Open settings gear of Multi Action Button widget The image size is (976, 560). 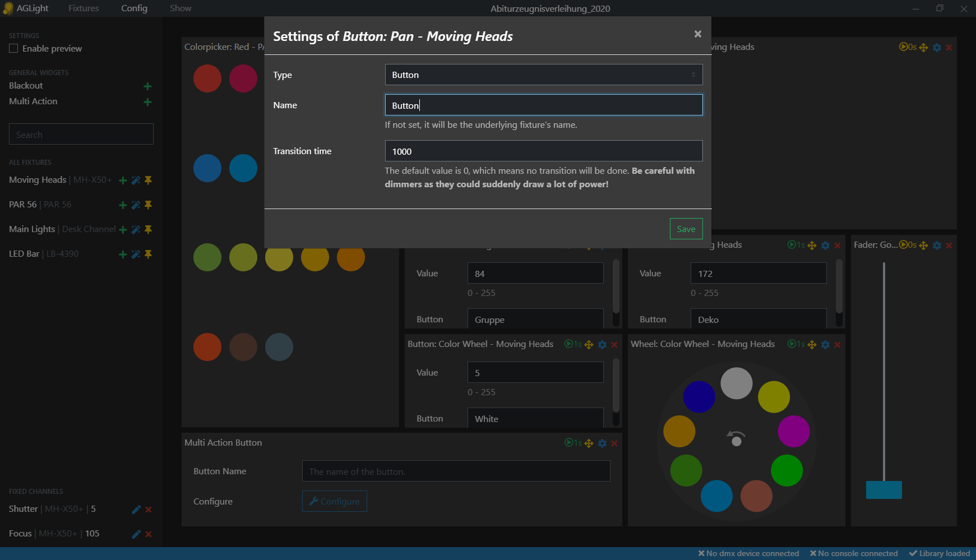602,443
